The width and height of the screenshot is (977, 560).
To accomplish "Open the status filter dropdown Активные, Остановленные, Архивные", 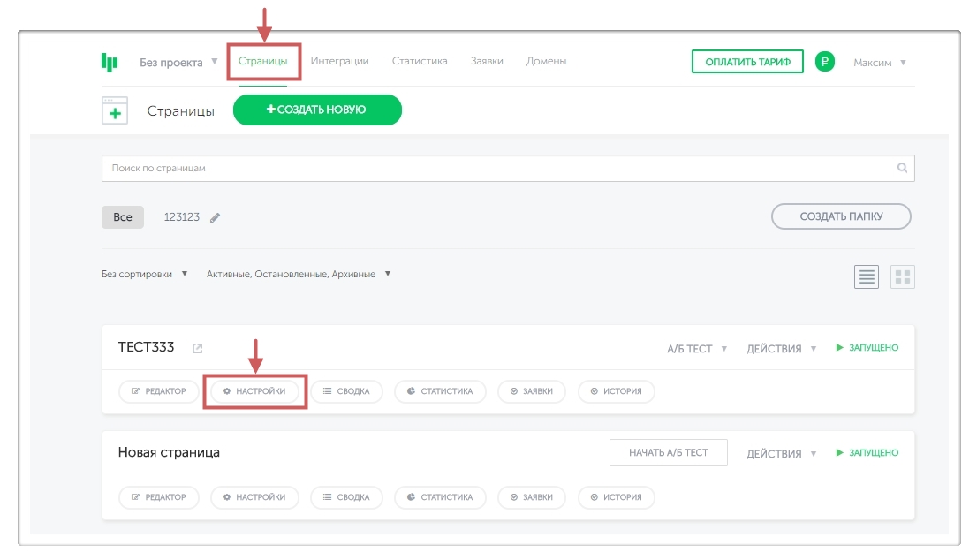I will pyautogui.click(x=299, y=274).
